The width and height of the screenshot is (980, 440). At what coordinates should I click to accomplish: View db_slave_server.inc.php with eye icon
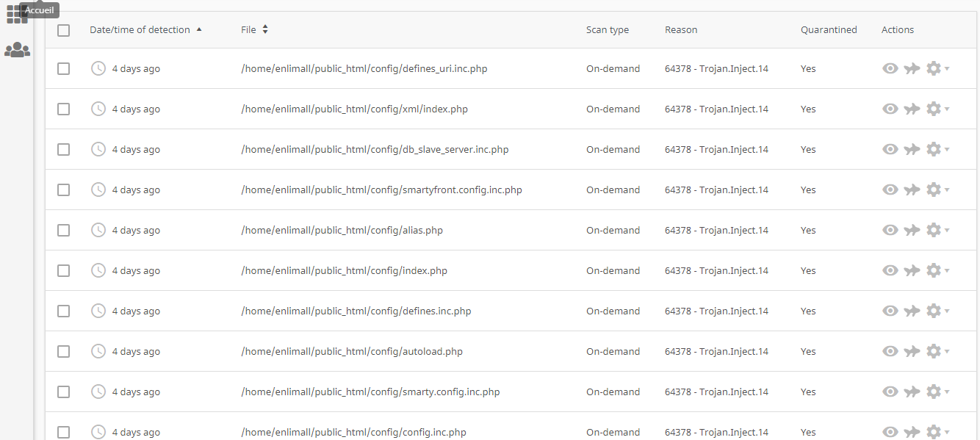(890, 149)
